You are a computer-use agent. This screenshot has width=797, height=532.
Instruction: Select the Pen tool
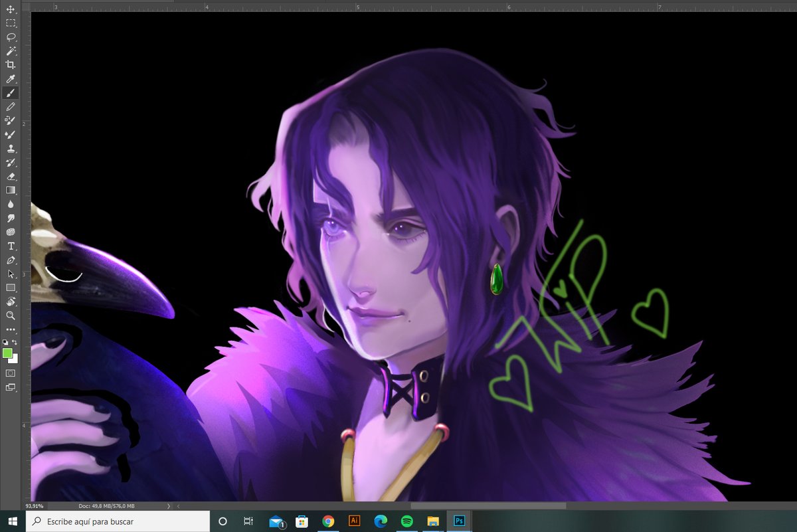click(x=11, y=260)
